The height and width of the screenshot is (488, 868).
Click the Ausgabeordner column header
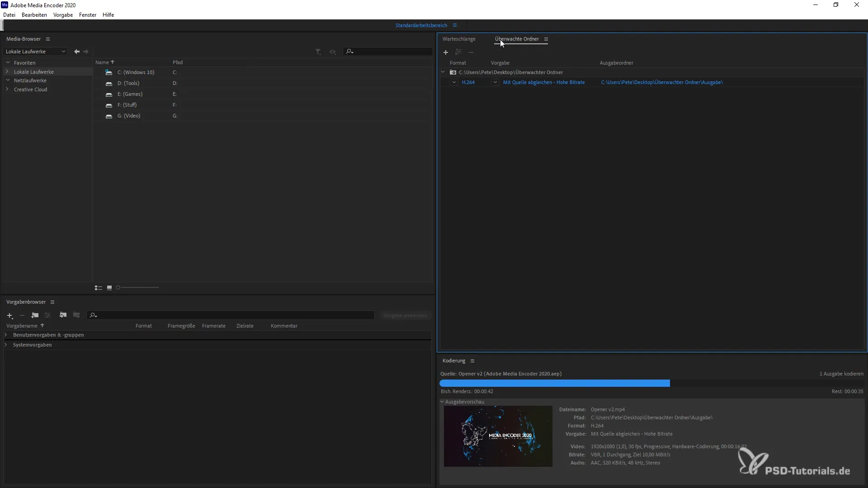tap(617, 63)
